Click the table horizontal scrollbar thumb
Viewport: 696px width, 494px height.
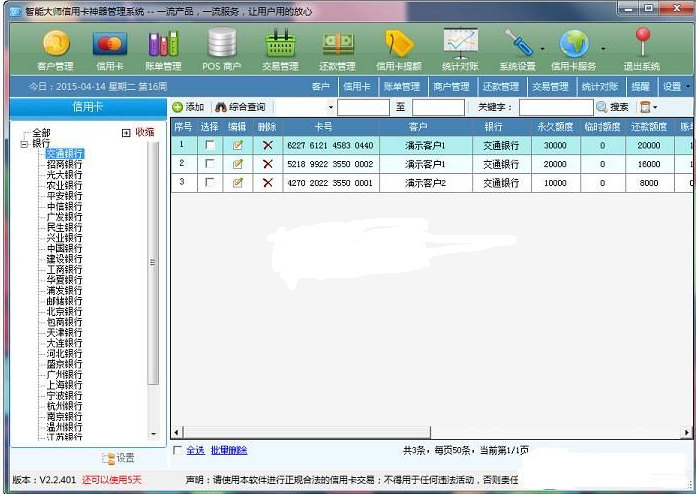click(x=306, y=432)
